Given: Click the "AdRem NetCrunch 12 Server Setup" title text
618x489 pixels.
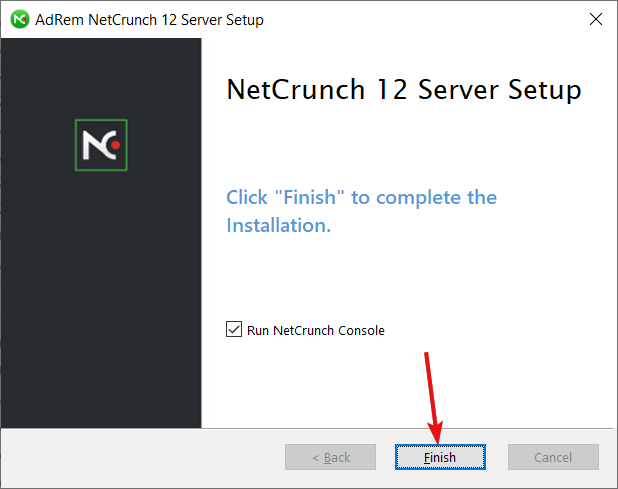Looking at the screenshot, I should point(149,20).
